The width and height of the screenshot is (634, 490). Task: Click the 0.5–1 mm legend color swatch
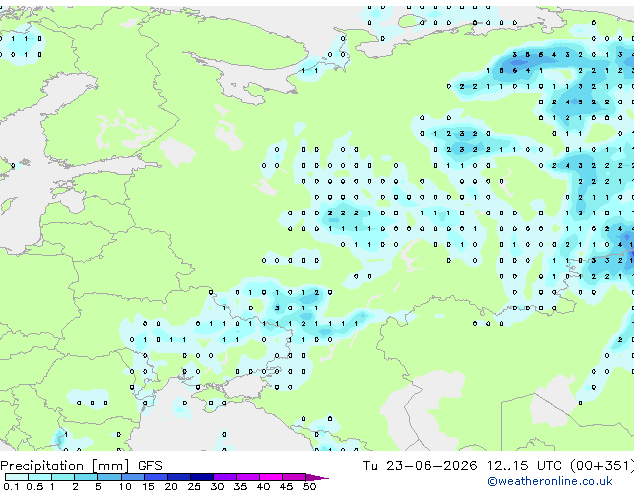[40, 477]
